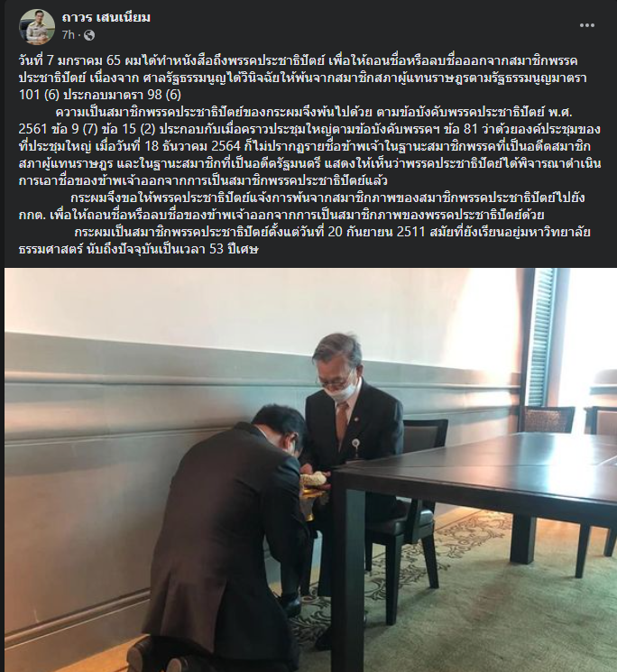This screenshot has width=617, height=672.
Task: Click the globe public privacy icon
Action: [89, 35]
